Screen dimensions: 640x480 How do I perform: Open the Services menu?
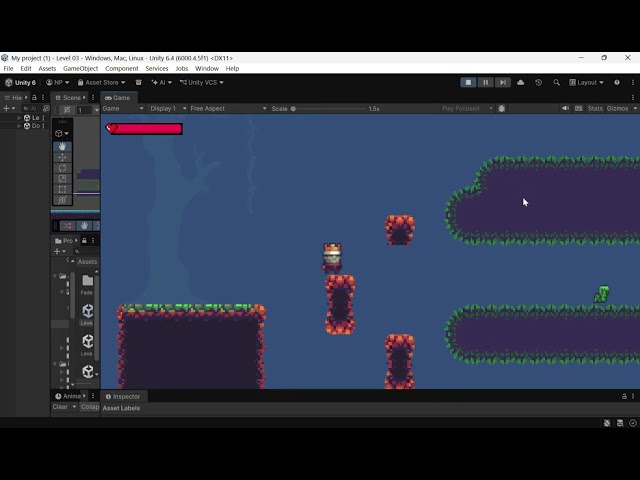(157, 69)
